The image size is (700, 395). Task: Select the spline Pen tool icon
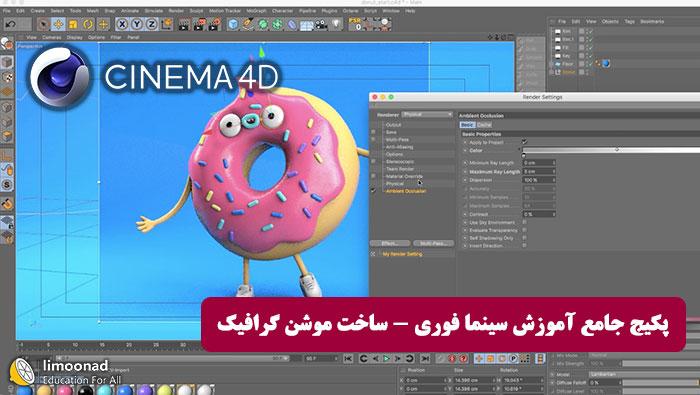click(248, 24)
